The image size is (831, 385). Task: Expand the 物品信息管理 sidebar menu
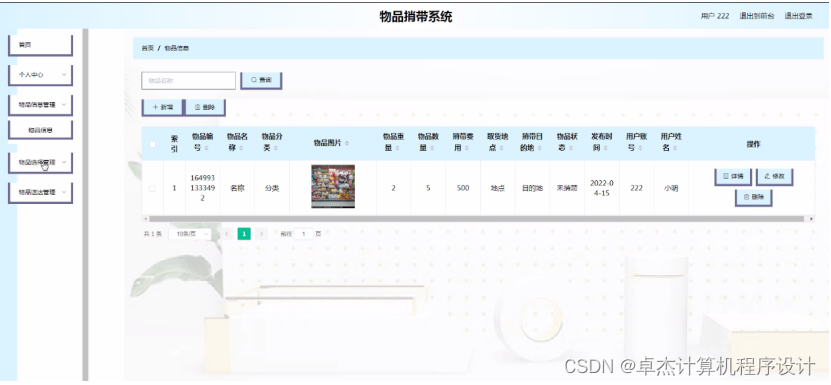[40, 105]
